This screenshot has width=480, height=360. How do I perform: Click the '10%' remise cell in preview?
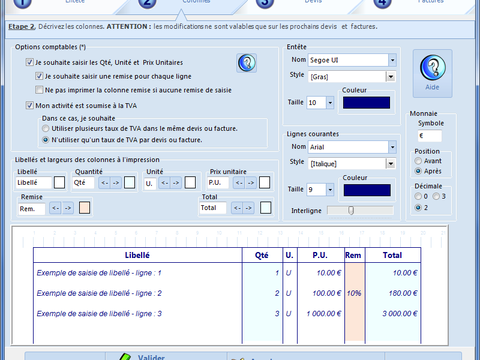click(x=354, y=293)
